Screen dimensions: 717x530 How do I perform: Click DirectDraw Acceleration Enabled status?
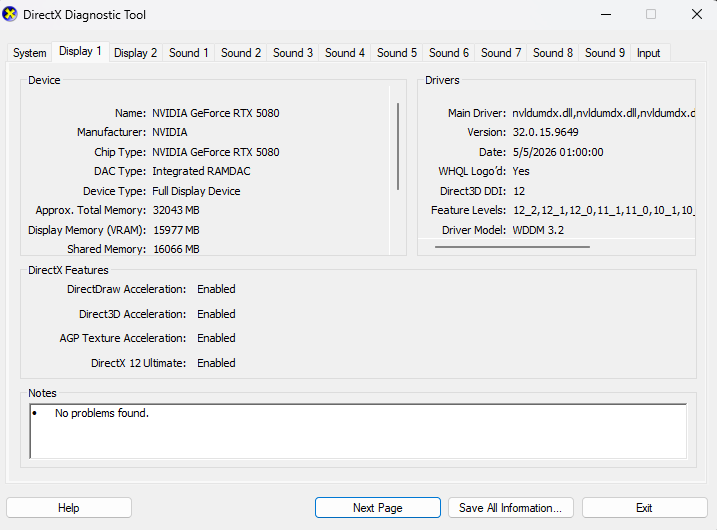(x=216, y=289)
